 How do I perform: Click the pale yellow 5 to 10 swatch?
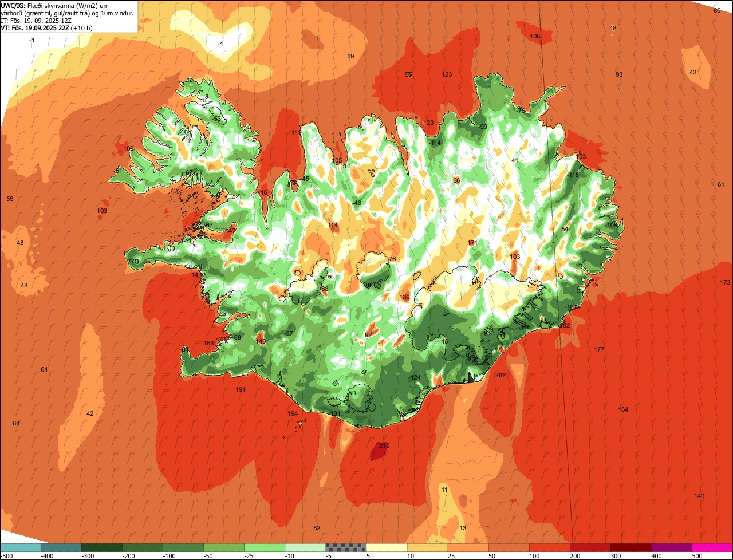tap(386, 547)
